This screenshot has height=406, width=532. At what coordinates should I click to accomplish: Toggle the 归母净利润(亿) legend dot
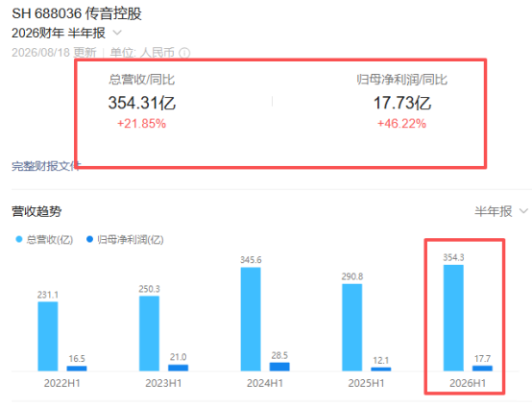[89, 239]
